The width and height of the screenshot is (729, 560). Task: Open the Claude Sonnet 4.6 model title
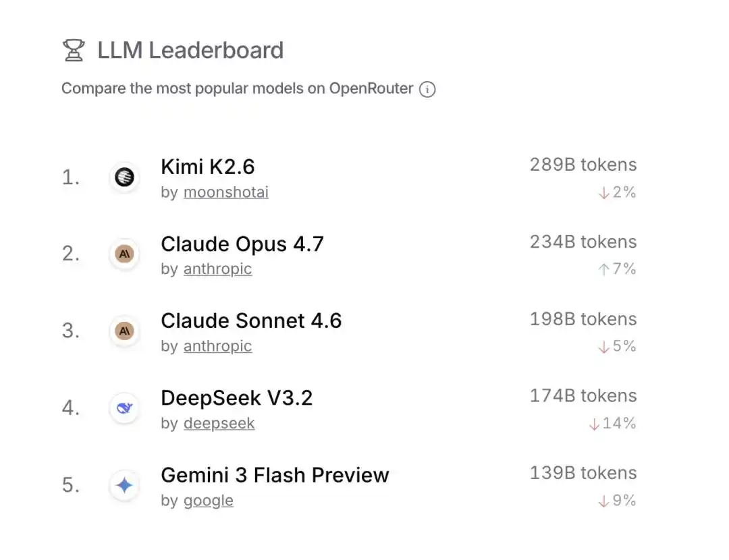click(251, 320)
